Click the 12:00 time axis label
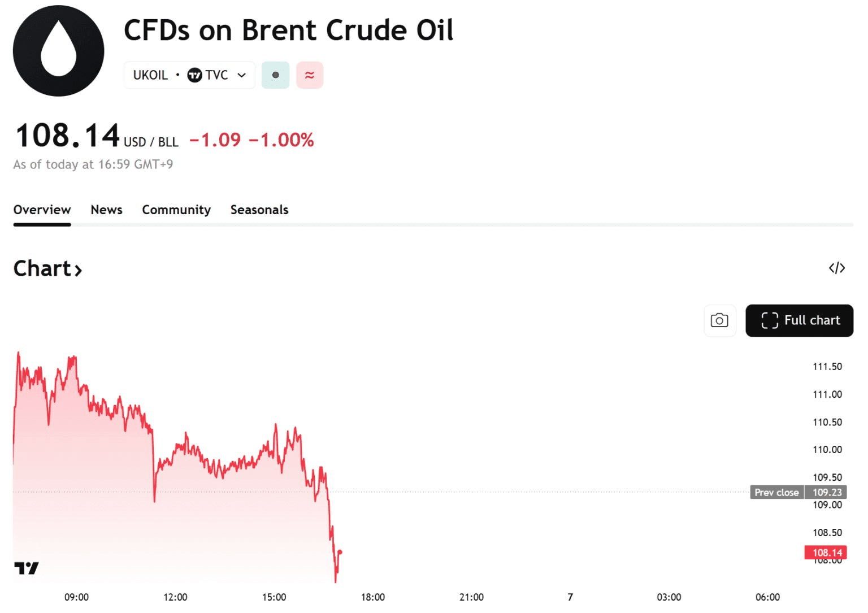868x613 pixels. point(175,597)
